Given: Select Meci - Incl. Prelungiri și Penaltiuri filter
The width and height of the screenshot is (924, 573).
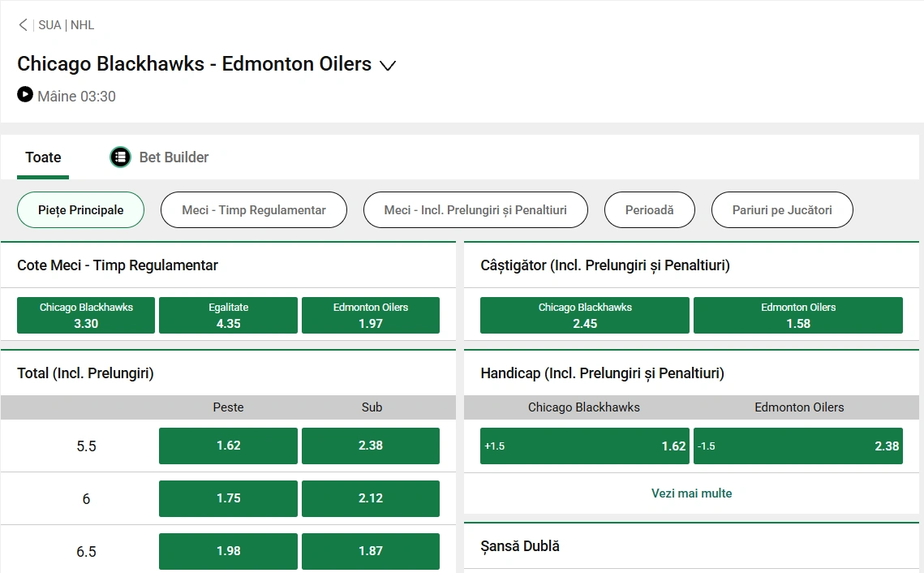Looking at the screenshot, I should [475, 210].
